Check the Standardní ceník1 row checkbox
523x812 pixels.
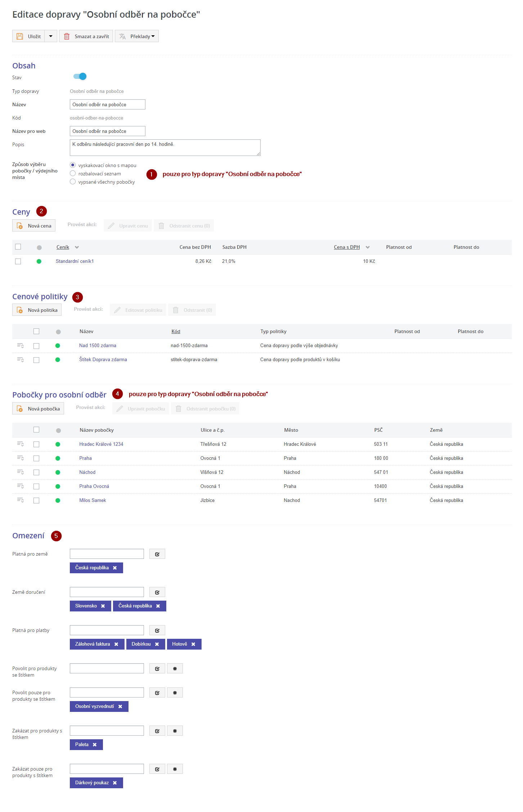(x=18, y=261)
